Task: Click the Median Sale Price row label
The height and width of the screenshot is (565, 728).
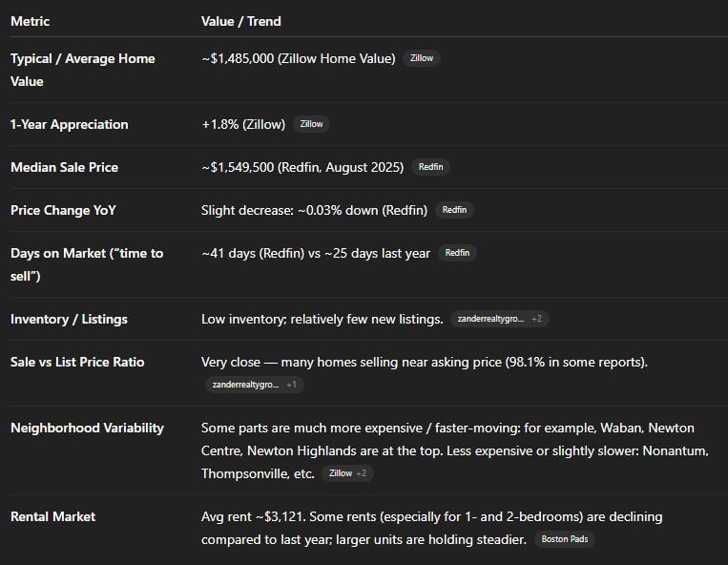Action: pos(64,167)
